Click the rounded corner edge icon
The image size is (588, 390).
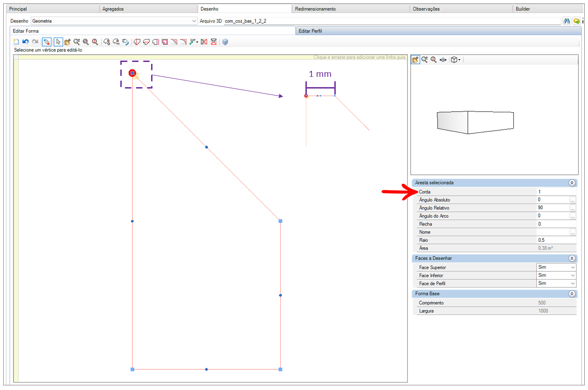156,42
